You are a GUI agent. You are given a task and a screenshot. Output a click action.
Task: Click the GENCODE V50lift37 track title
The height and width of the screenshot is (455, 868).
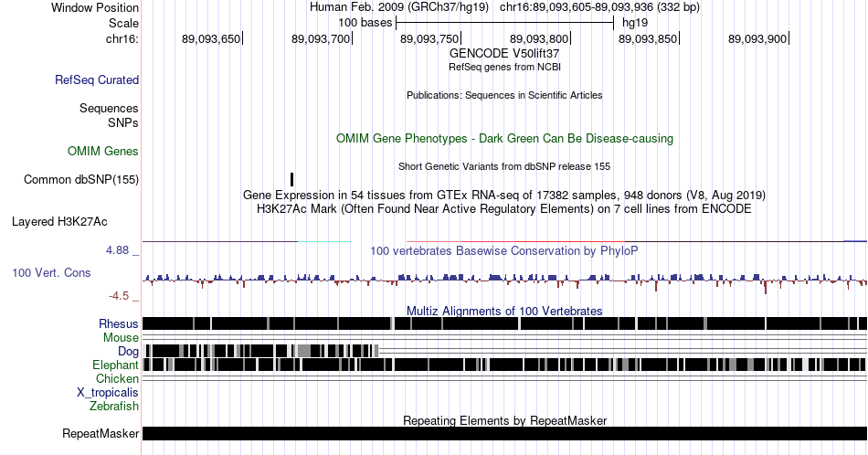504,53
